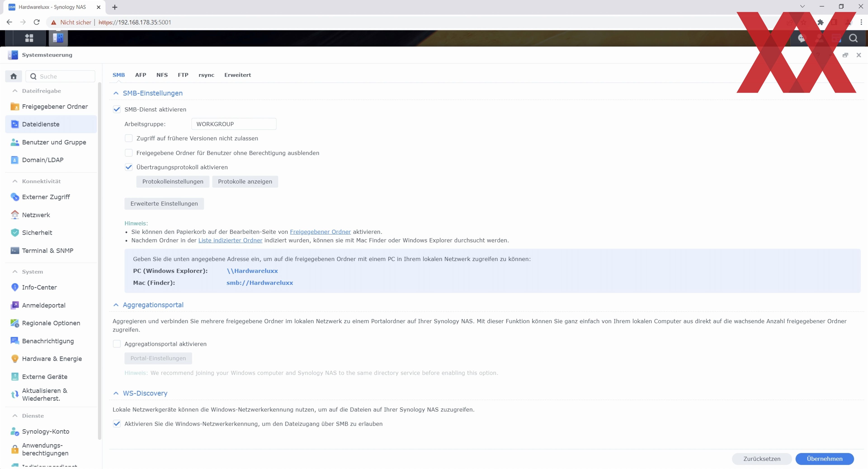
Task: Switch to the FTP tab
Action: (183, 75)
